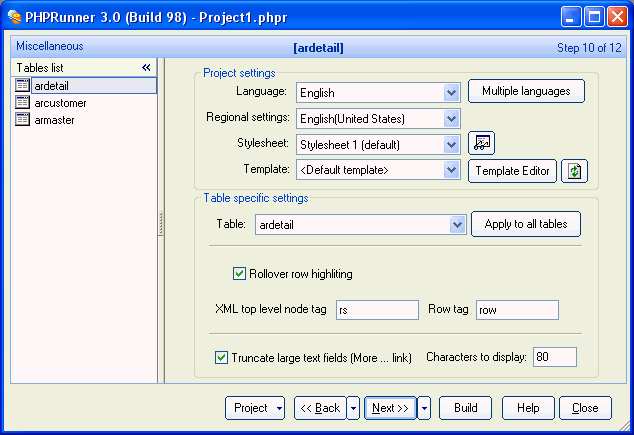Open the Regional settings dropdown
The image size is (634, 435).
(451, 119)
